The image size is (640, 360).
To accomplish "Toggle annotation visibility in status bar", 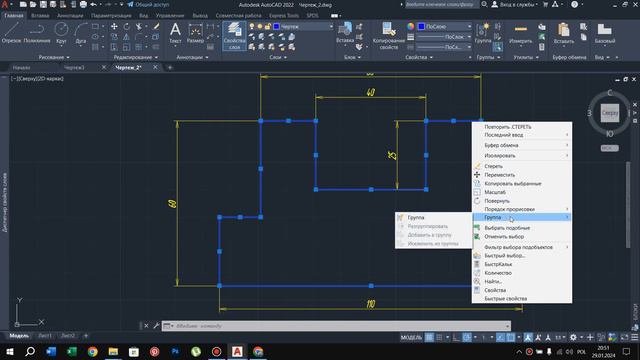I will [x=528, y=337].
